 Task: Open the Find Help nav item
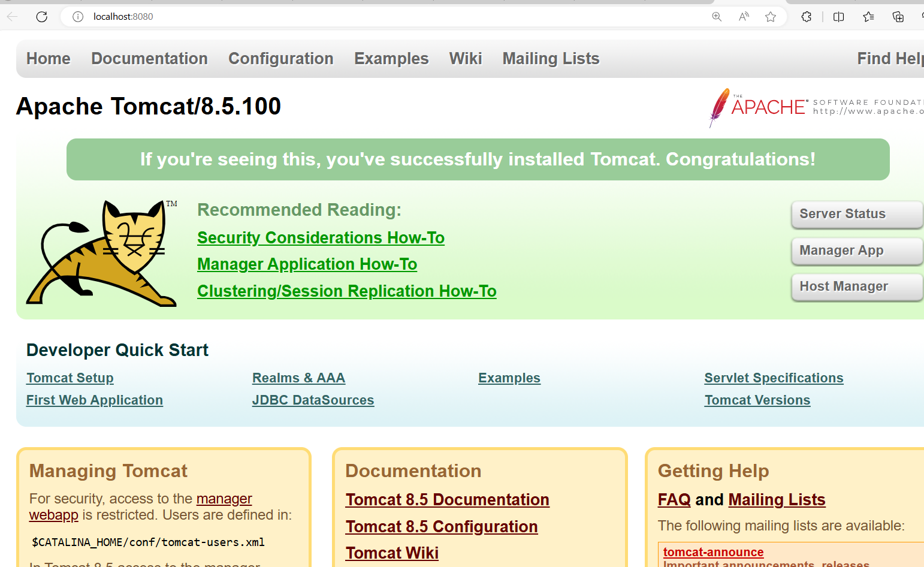(890, 59)
